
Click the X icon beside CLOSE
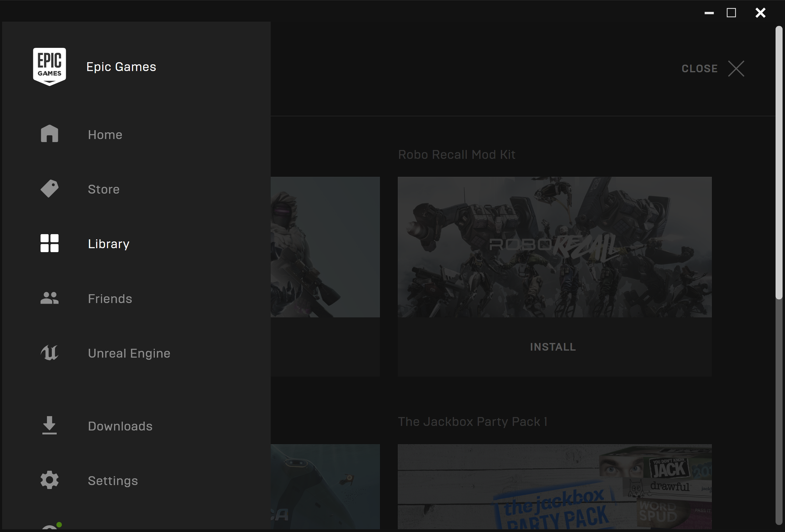point(736,69)
